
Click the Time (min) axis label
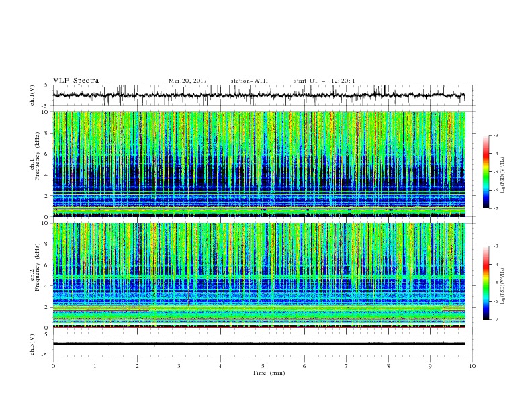269,373
